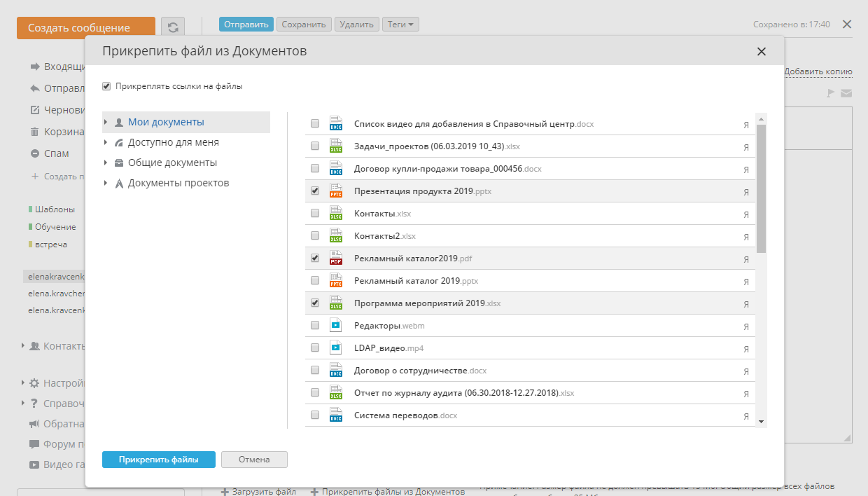The height and width of the screenshot is (496, 868).
Task: Click the Отмена button
Action: [x=254, y=460]
